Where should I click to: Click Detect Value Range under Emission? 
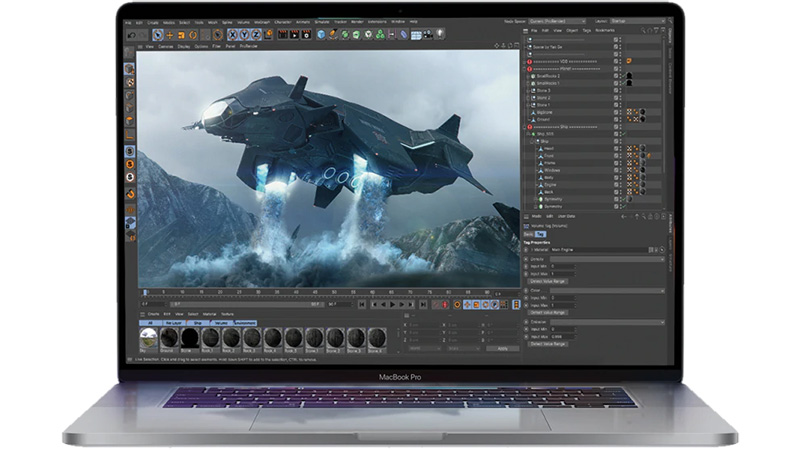(x=548, y=344)
